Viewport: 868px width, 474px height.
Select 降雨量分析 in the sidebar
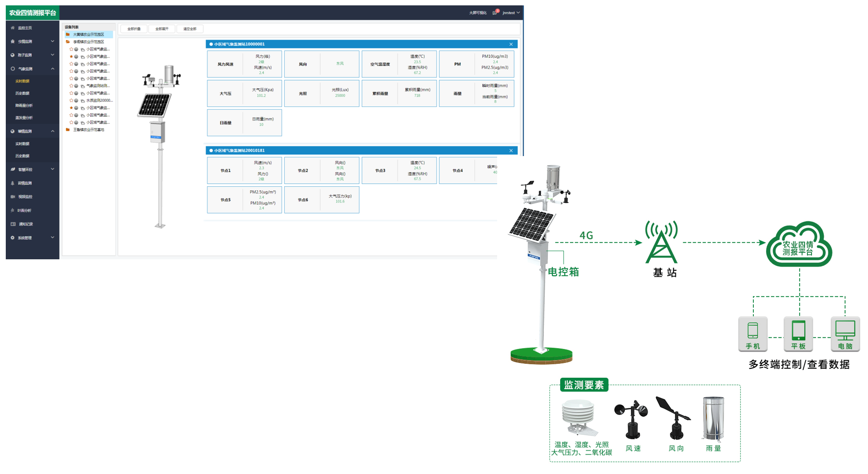point(24,106)
